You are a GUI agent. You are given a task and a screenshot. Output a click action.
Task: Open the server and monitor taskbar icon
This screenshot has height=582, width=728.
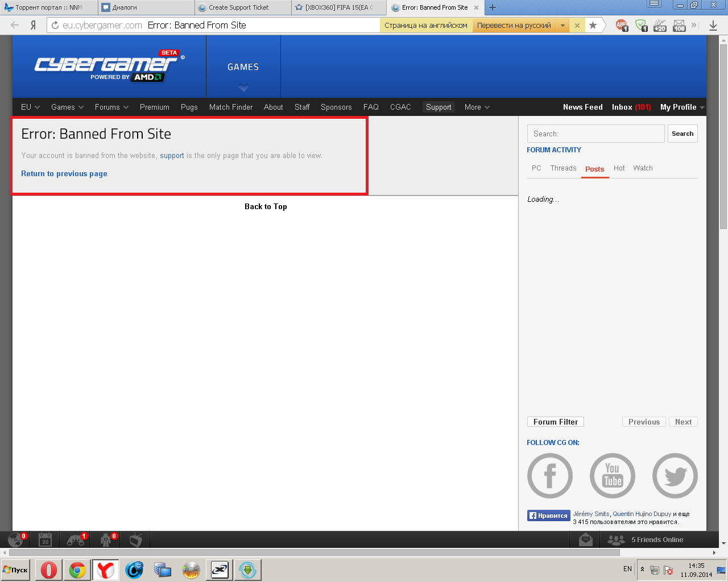[163, 569]
